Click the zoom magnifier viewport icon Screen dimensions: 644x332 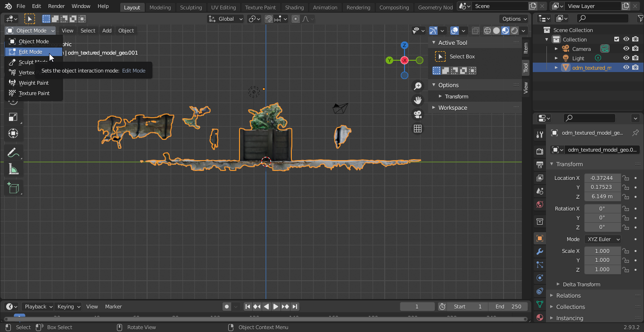pos(418,86)
